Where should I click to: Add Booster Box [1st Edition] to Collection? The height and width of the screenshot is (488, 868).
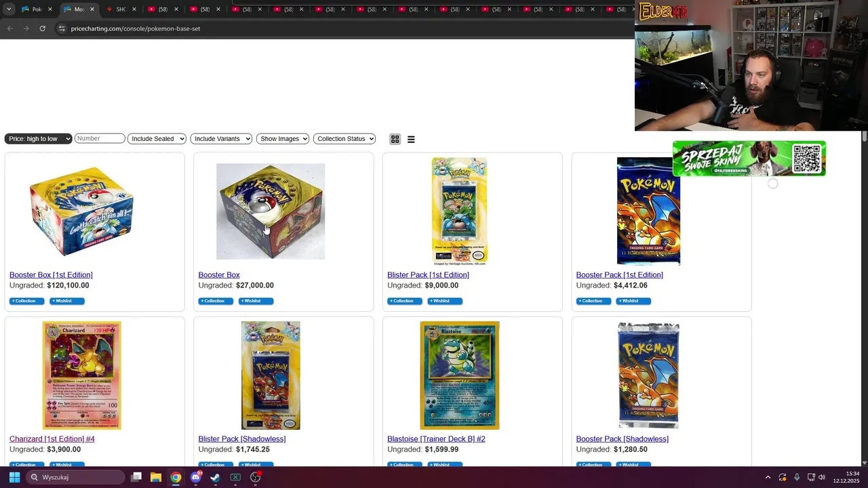pyautogui.click(x=26, y=301)
